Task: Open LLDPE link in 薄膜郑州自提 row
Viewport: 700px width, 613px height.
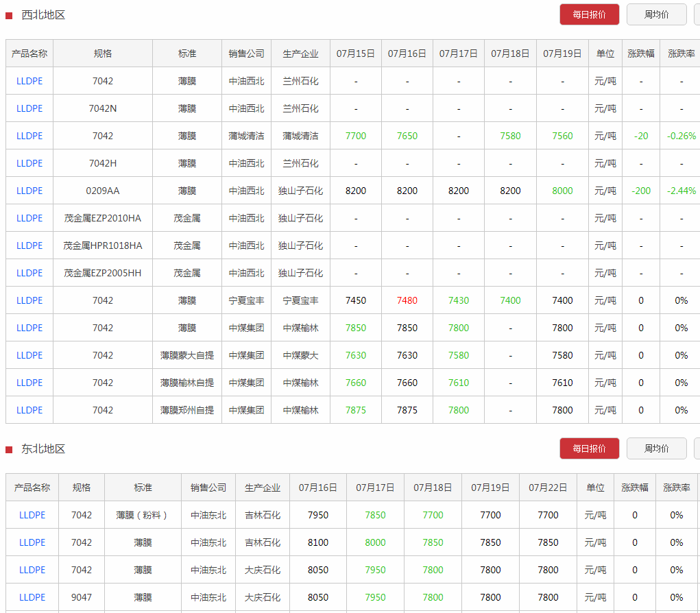Action: click(x=29, y=410)
